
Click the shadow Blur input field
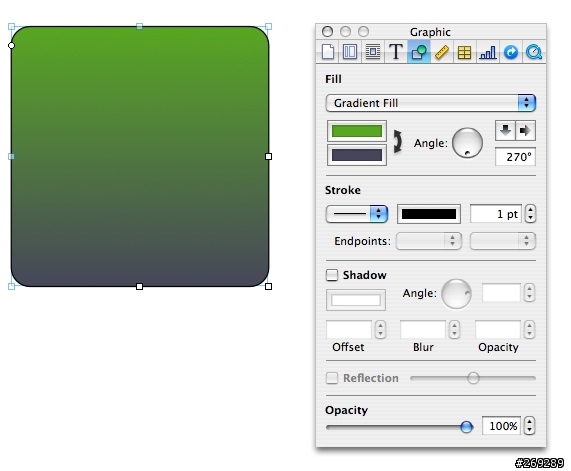[423, 329]
